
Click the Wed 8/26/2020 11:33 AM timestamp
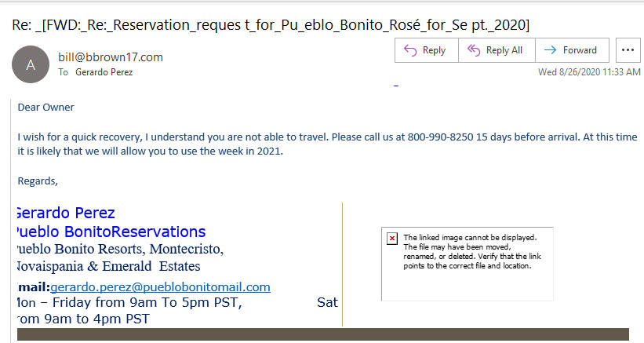(589, 72)
